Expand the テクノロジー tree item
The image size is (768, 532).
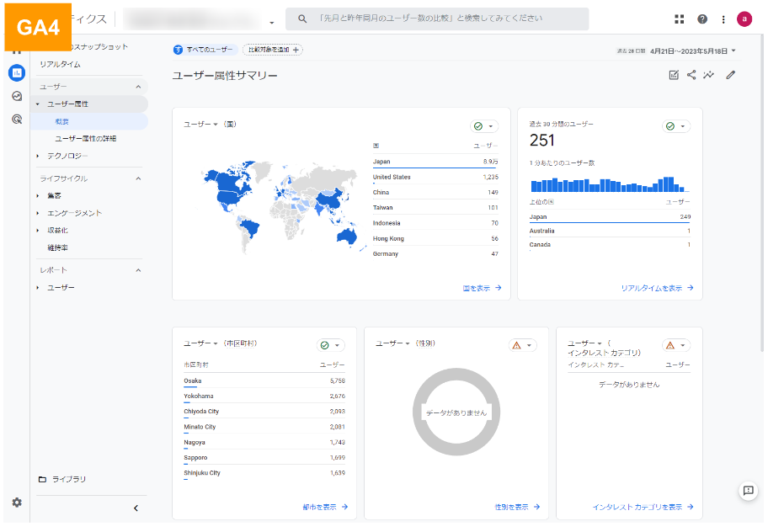tap(38, 156)
